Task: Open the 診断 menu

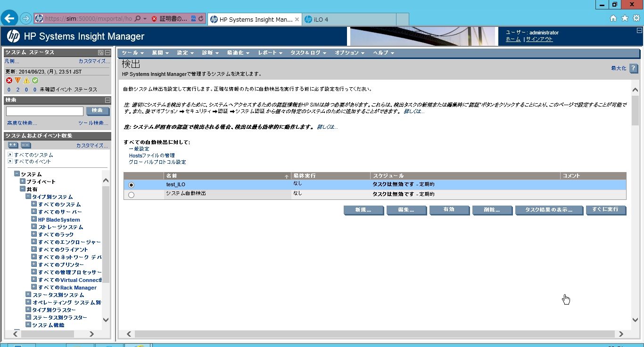Action: pos(210,53)
